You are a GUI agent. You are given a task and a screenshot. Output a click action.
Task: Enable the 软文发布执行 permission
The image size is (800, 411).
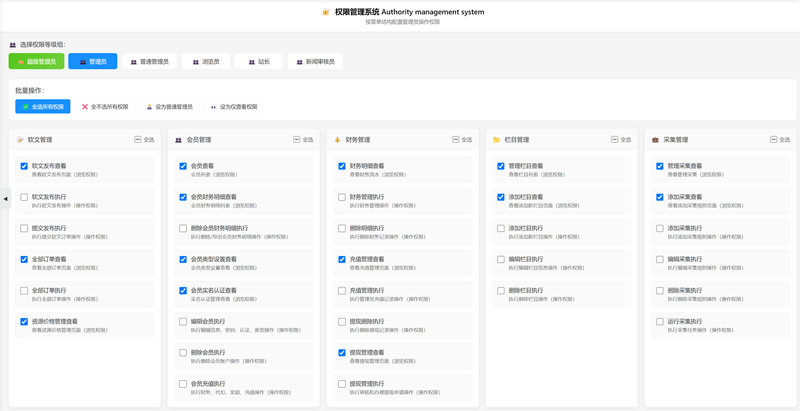pos(24,197)
